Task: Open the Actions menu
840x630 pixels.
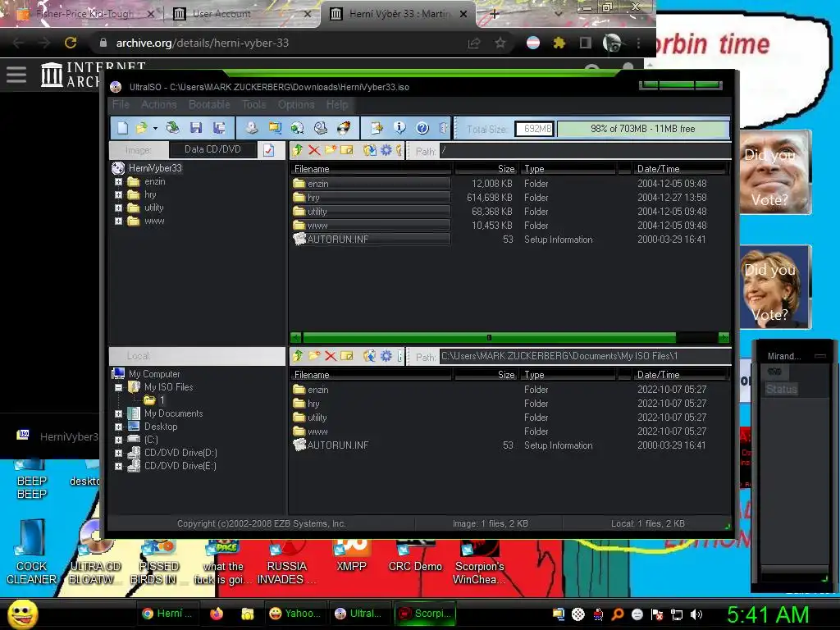Action: click(x=158, y=104)
